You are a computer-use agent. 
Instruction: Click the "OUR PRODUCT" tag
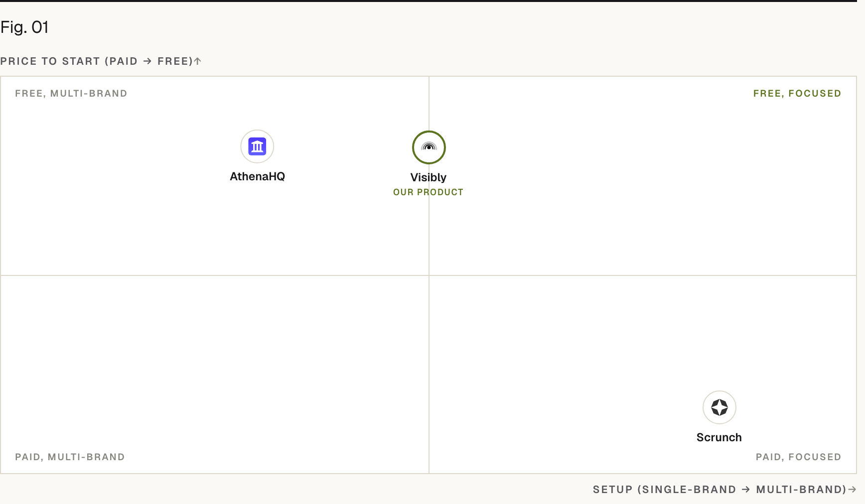429,192
